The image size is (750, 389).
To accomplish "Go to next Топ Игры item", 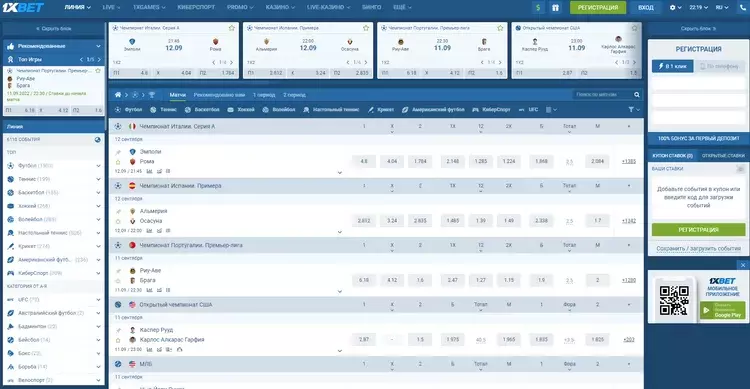I will [99, 59].
